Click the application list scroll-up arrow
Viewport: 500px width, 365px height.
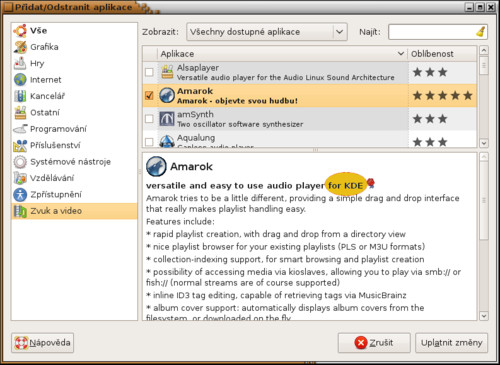pos(484,50)
